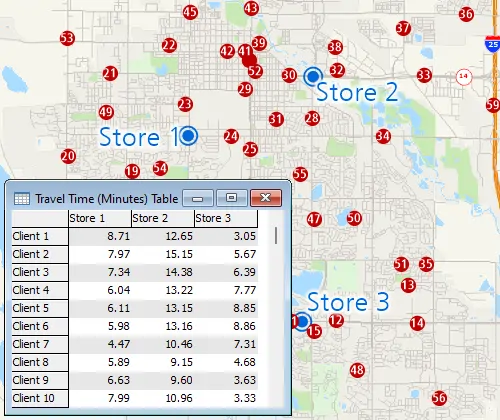Select client marker 36 on the map

[466, 14]
